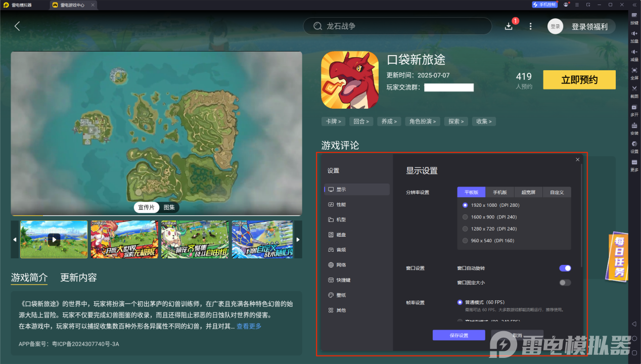Image resolution: width=641 pixels, height=364 pixels.
Task: Open the keymapping (按键) tool in sidebar
Action: (x=634, y=16)
